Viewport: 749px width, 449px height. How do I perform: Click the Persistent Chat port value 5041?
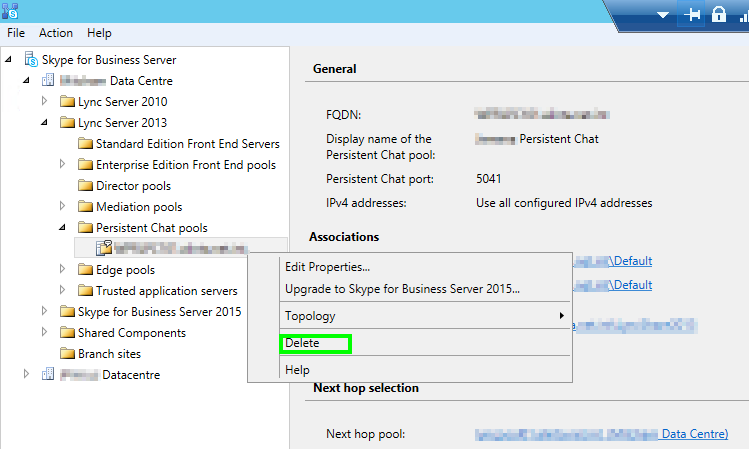(x=489, y=179)
